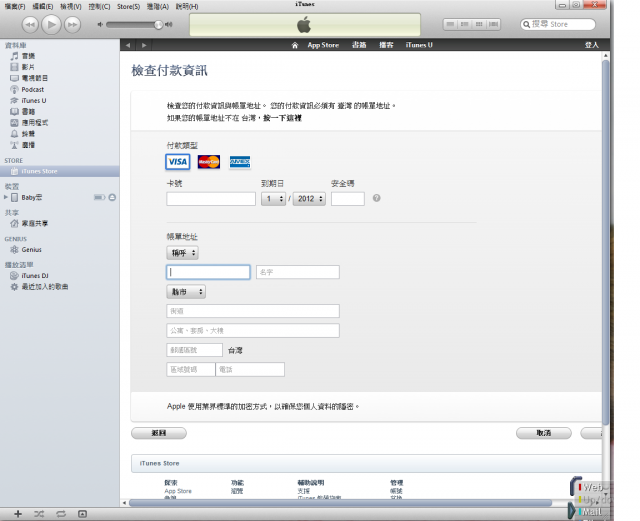Go to Store home icon

coord(295,45)
